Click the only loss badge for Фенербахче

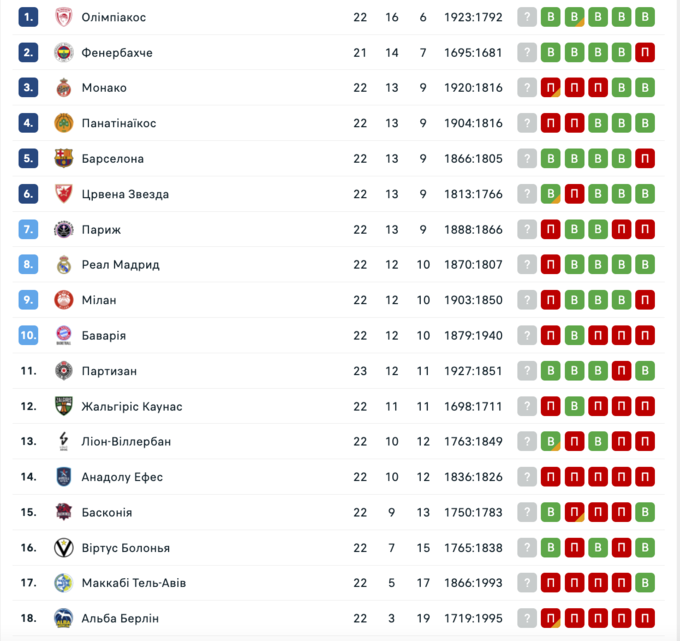pyautogui.click(x=645, y=52)
